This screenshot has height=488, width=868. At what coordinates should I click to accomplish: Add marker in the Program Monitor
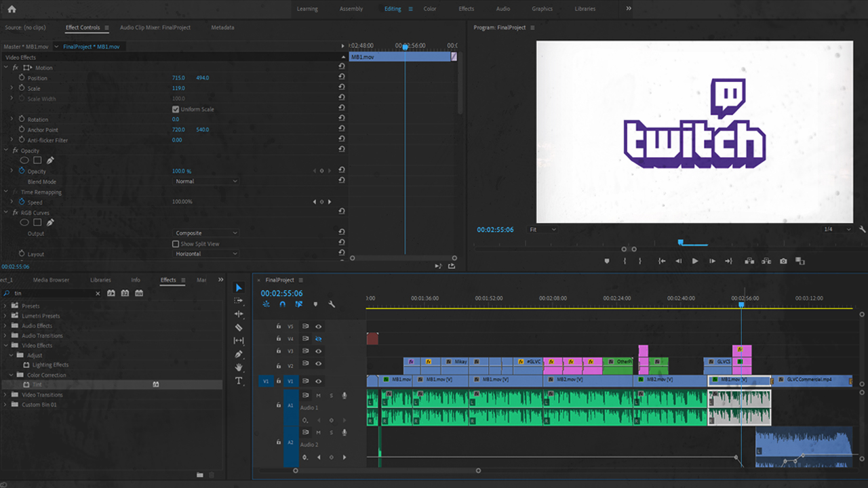coord(607,261)
